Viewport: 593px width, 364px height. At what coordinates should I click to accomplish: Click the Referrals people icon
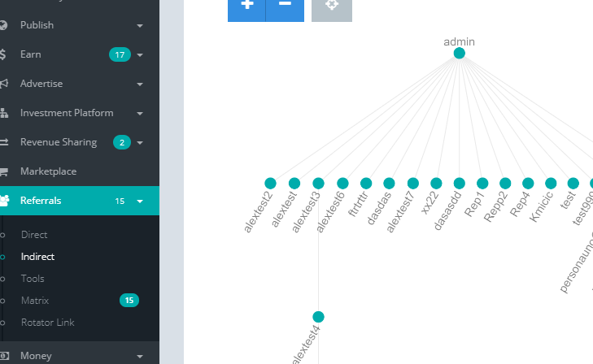[4, 201]
